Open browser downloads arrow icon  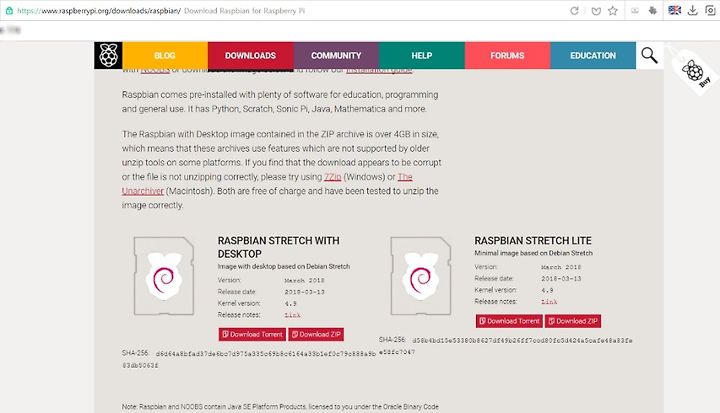[693, 10]
